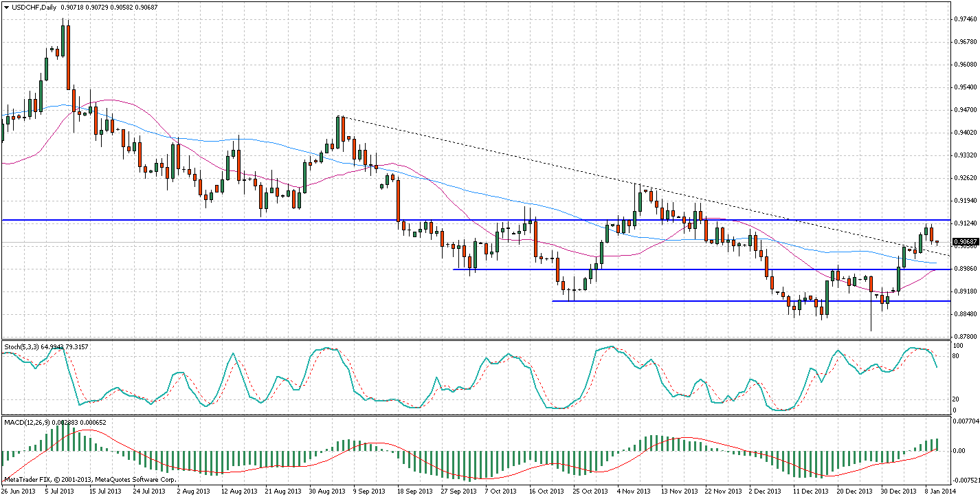Click the 30 Dec 2013 date label
The image size is (980, 497).
click(x=899, y=492)
